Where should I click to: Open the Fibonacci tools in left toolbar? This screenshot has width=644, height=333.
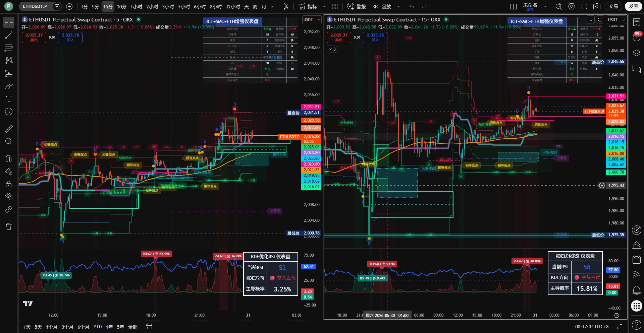(9, 48)
